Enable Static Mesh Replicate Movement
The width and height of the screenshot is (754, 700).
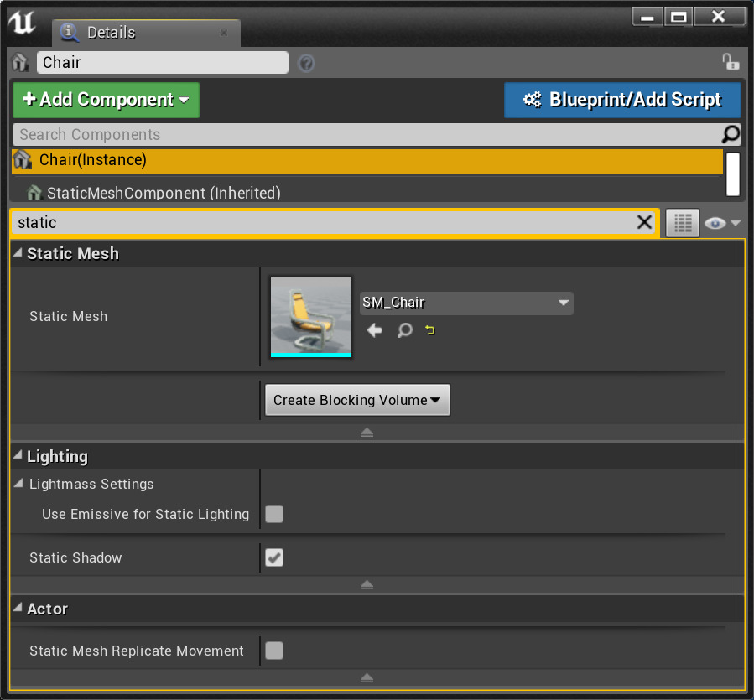coord(273,651)
